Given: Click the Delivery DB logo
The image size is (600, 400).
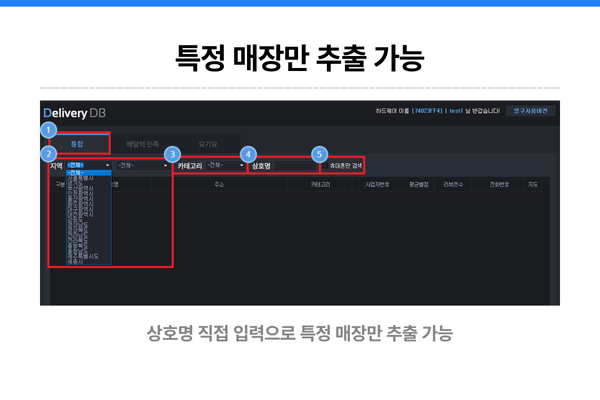Looking at the screenshot, I should 75,113.
